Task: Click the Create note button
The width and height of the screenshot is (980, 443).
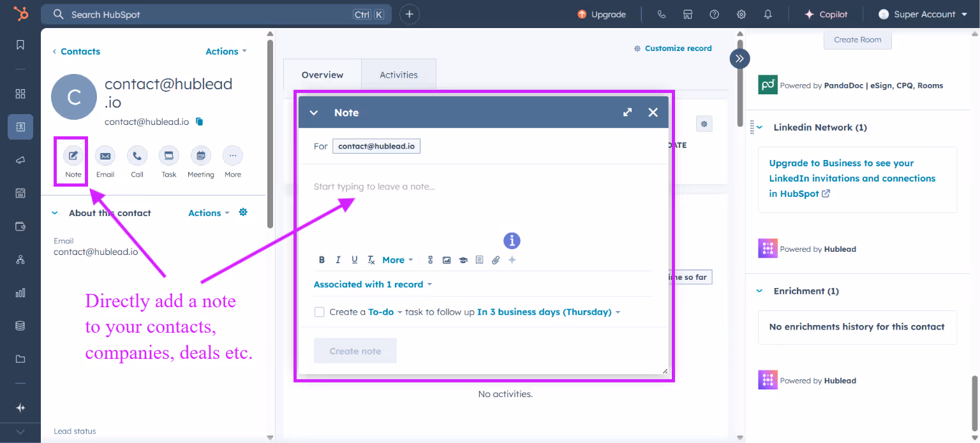Action: coord(355,351)
